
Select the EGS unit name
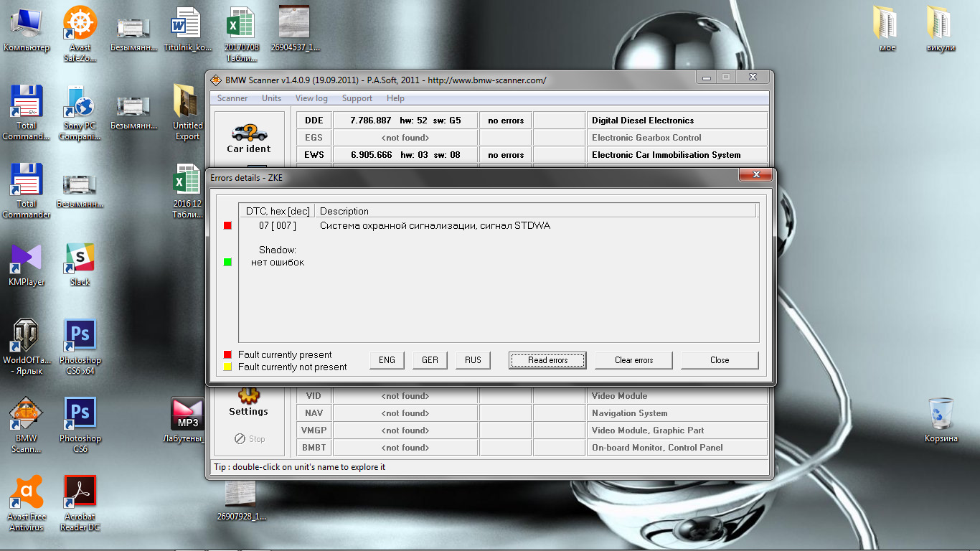[314, 138]
